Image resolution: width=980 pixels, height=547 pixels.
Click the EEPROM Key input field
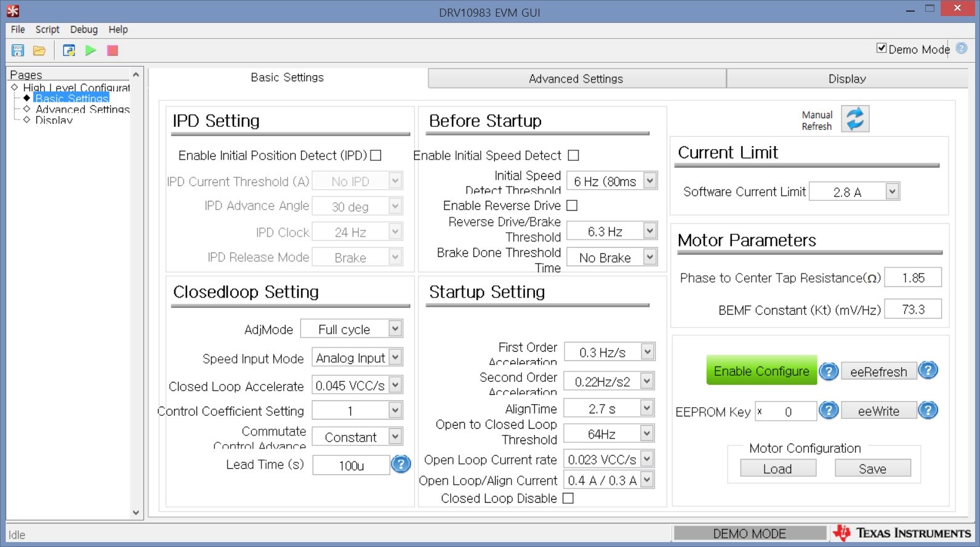(x=786, y=411)
